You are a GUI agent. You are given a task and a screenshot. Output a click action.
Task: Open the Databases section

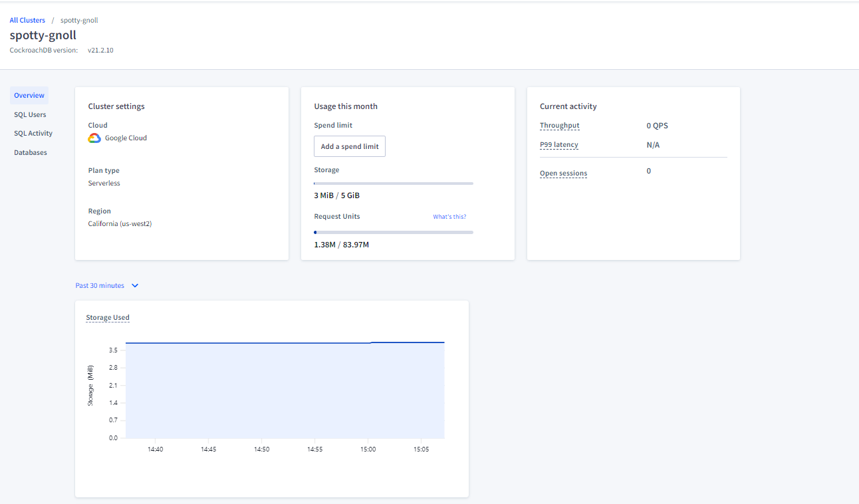click(x=31, y=153)
